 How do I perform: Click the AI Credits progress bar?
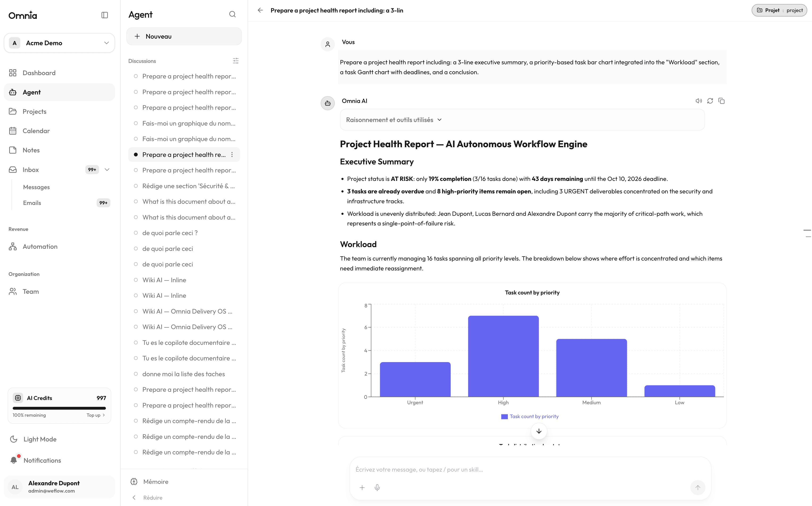59,408
